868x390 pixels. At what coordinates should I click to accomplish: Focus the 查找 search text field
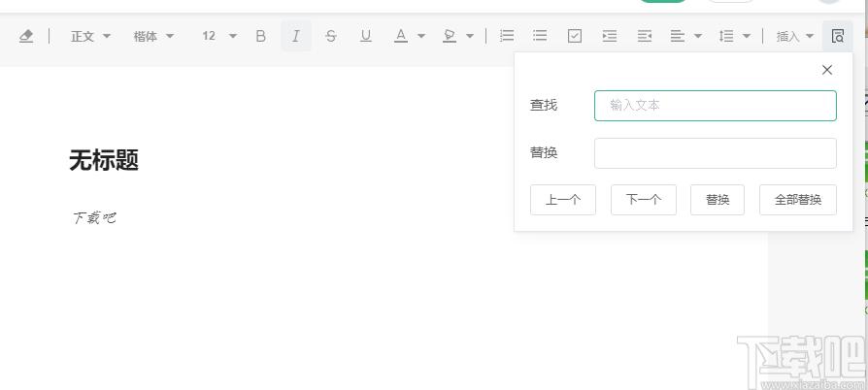pos(716,106)
